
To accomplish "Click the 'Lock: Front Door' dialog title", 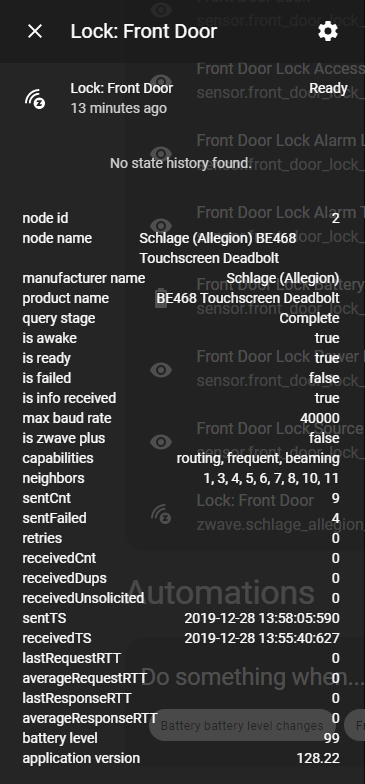I will coord(144,32).
